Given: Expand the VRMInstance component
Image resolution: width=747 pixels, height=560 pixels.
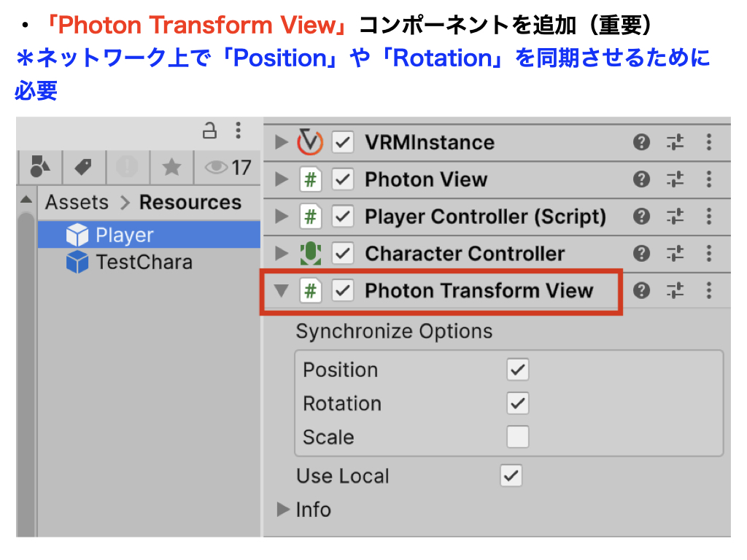Looking at the screenshot, I should (282, 142).
